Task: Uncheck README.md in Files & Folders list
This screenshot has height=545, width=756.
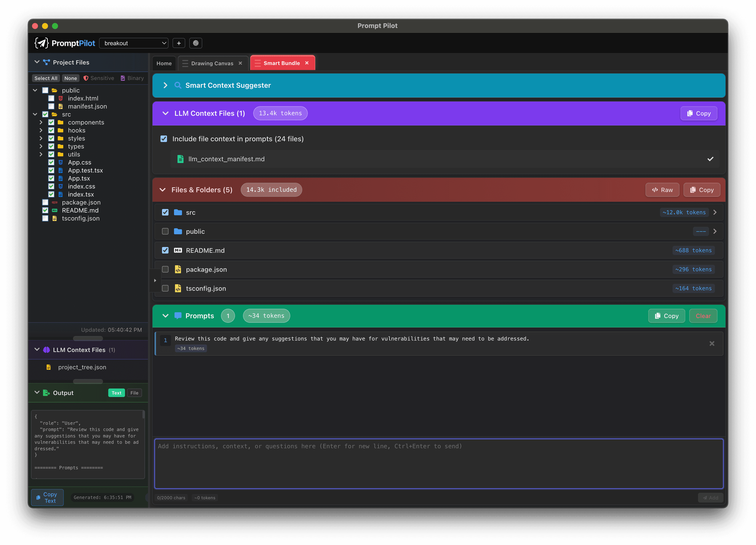Action: point(165,250)
